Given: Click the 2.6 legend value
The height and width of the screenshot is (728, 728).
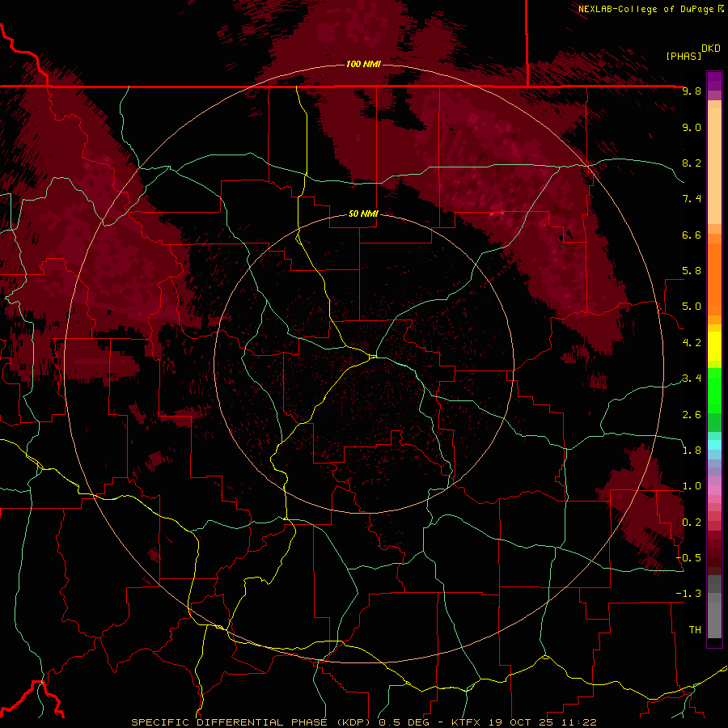Looking at the screenshot, I should [692, 414].
